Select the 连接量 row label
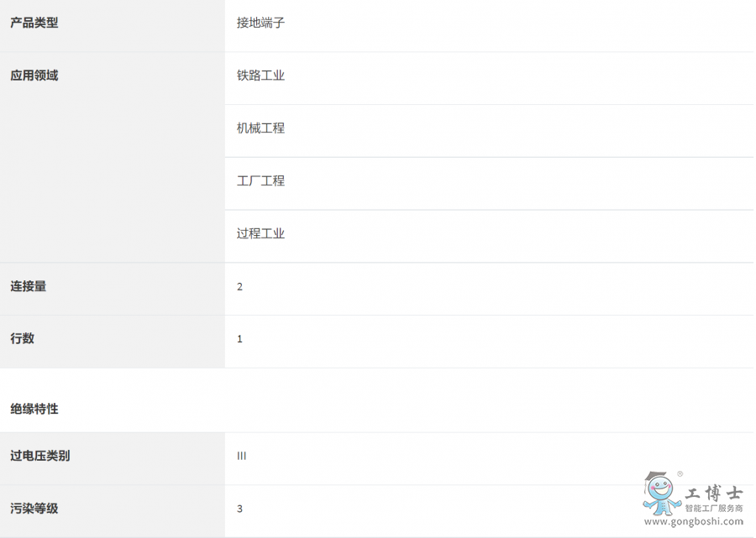 click(x=29, y=286)
